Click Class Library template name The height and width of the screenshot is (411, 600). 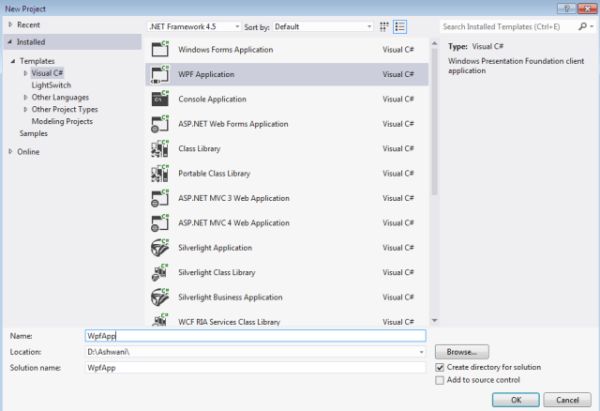pos(199,148)
